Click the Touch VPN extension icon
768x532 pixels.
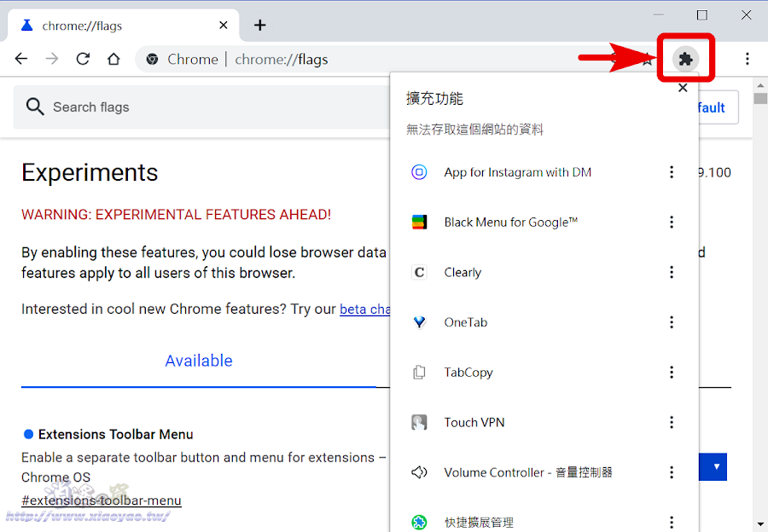coord(419,422)
